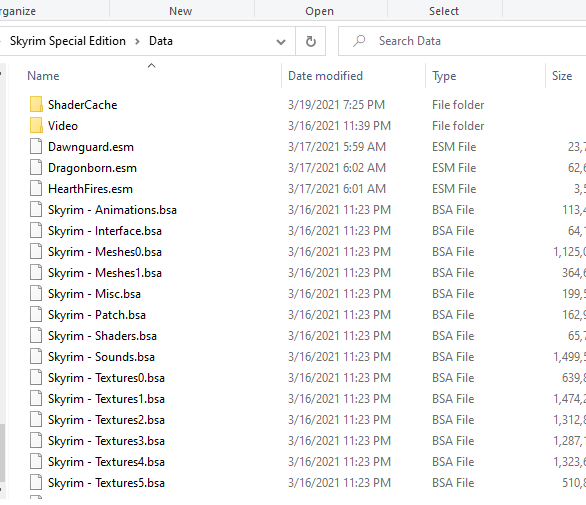
Task: Select Skyrim - Textures1.bsa file name
Action: pyautogui.click(x=106, y=399)
